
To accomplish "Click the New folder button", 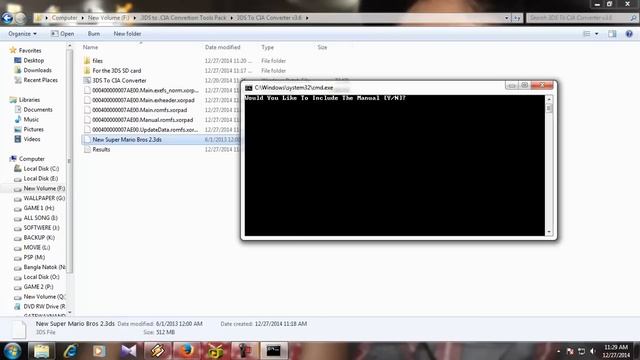I will (127, 34).
